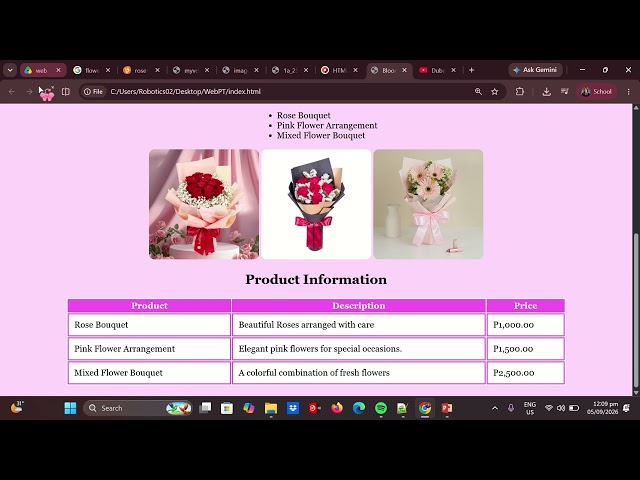Screen dimensions: 640x480
Task: Open the Downloads icon in toolbar
Action: [x=547, y=91]
